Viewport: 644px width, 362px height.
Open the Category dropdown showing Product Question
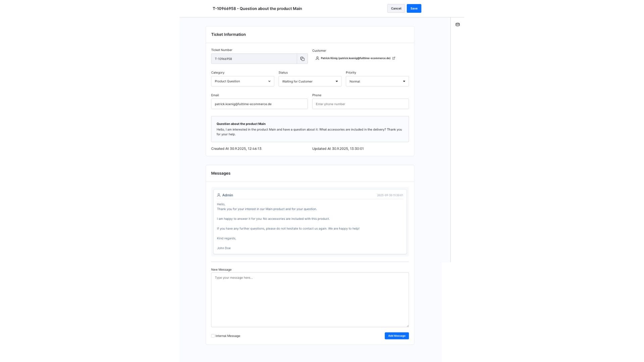(243, 81)
